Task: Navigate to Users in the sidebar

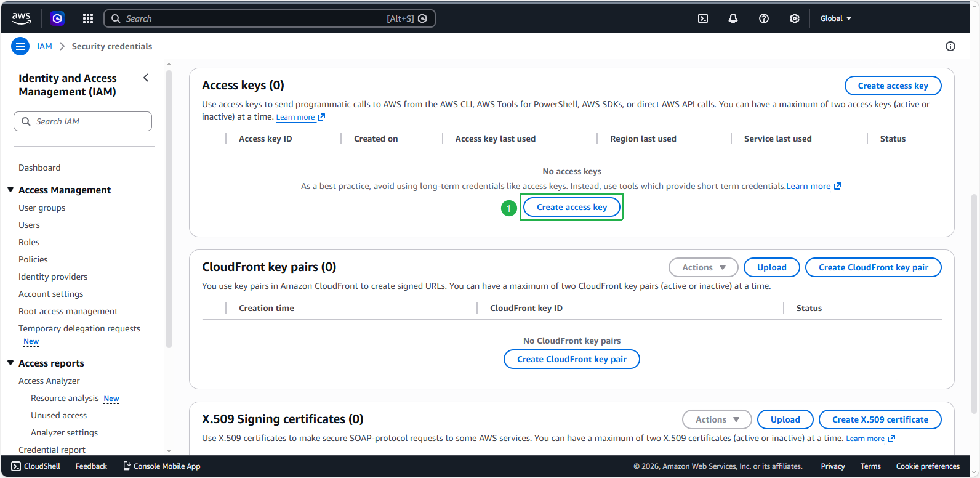Action: click(29, 225)
